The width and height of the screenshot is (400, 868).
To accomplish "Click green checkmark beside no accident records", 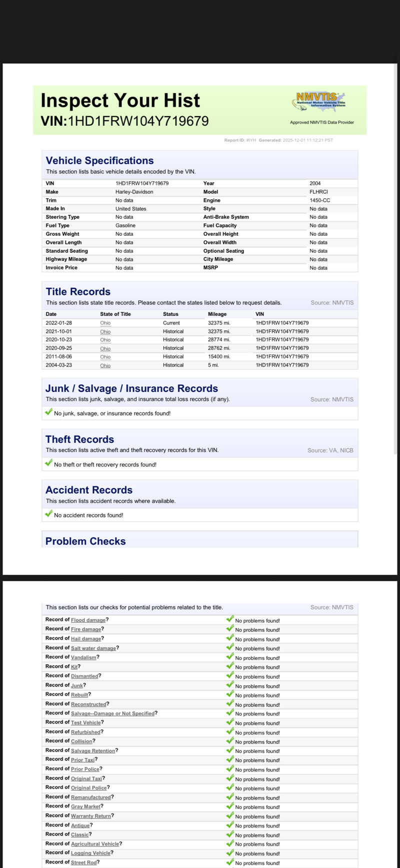I will tap(48, 514).
